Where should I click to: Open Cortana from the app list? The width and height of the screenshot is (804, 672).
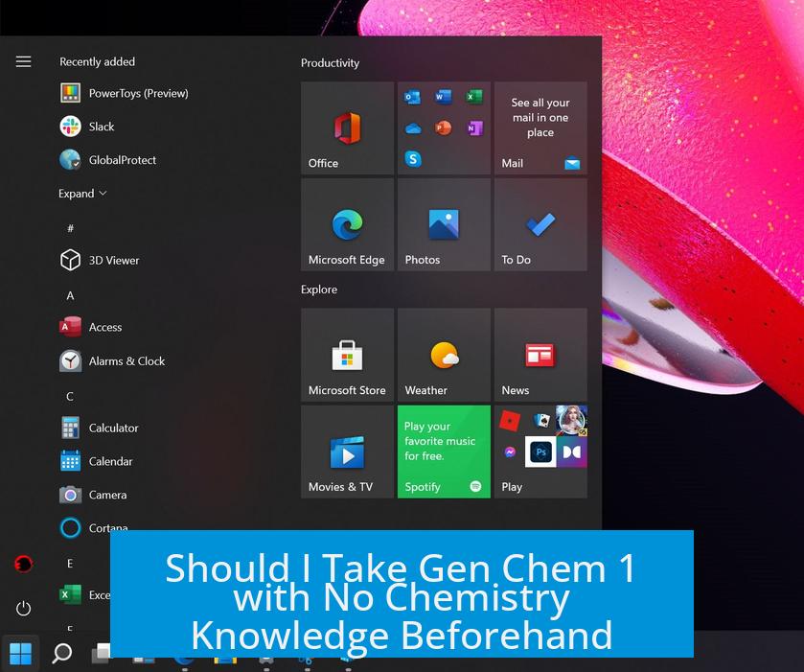coord(94,528)
